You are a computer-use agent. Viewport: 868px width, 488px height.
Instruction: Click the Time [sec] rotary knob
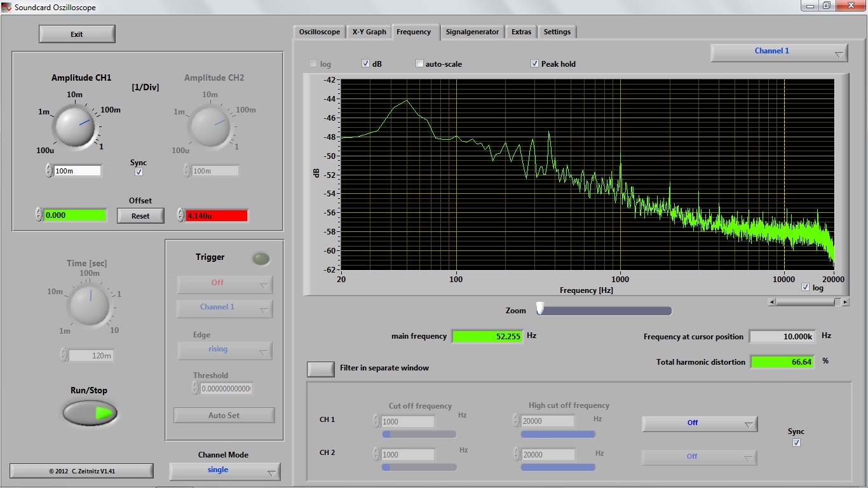tap(89, 304)
